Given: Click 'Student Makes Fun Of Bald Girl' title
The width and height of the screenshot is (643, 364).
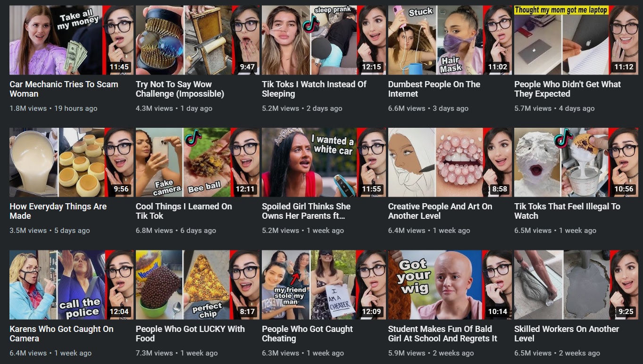Looking at the screenshot, I should point(443,334).
